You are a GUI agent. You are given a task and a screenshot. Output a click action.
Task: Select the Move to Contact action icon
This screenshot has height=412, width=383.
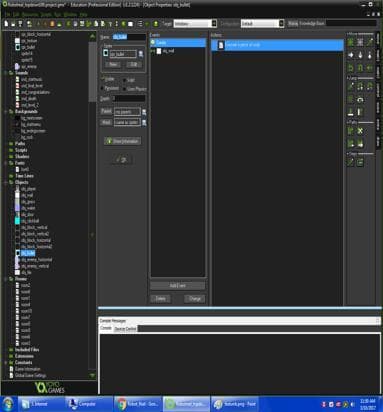click(351, 112)
